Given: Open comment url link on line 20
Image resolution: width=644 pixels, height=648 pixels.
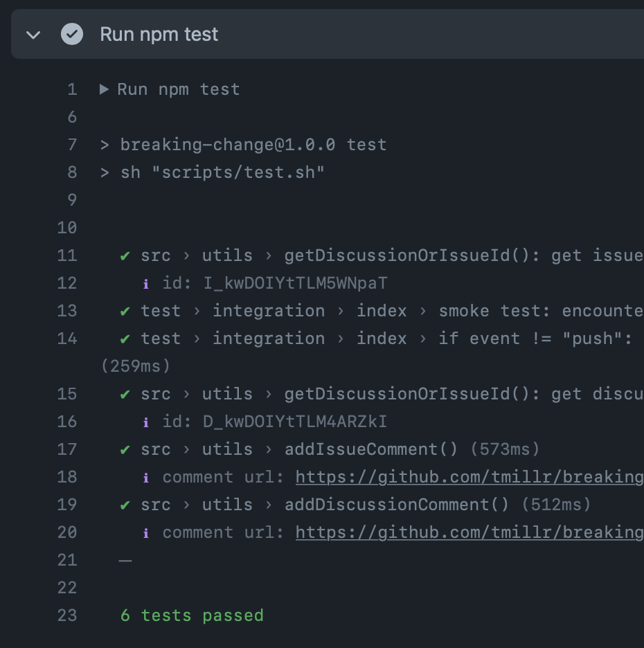Looking at the screenshot, I should pyautogui.click(x=469, y=532).
